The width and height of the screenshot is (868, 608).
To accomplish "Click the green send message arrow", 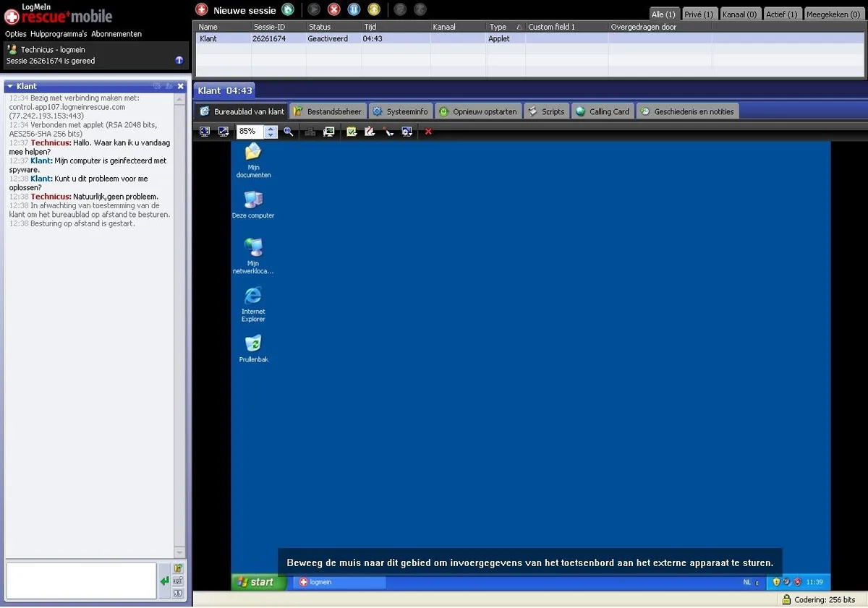I will [164, 581].
